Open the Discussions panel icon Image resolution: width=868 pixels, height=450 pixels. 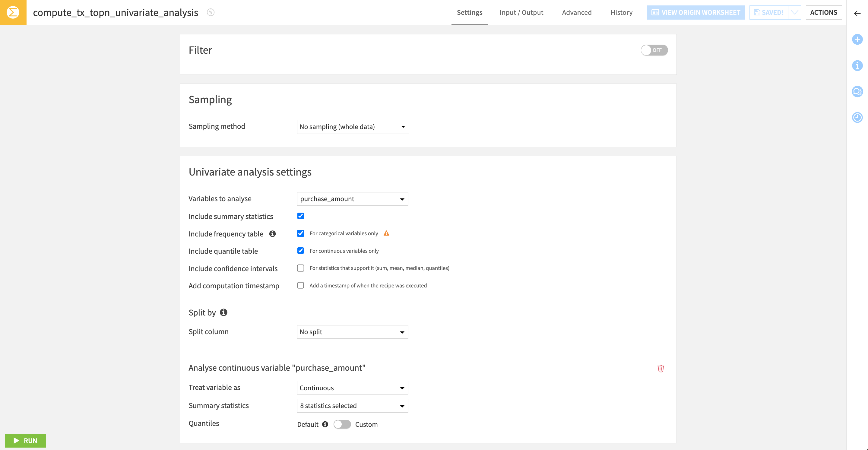[x=857, y=91]
